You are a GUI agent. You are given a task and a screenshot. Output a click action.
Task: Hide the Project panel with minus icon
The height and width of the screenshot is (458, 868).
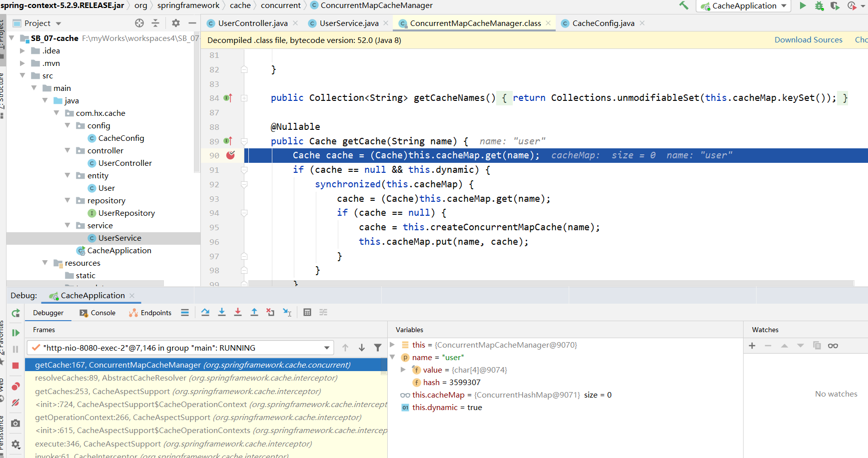(192, 23)
